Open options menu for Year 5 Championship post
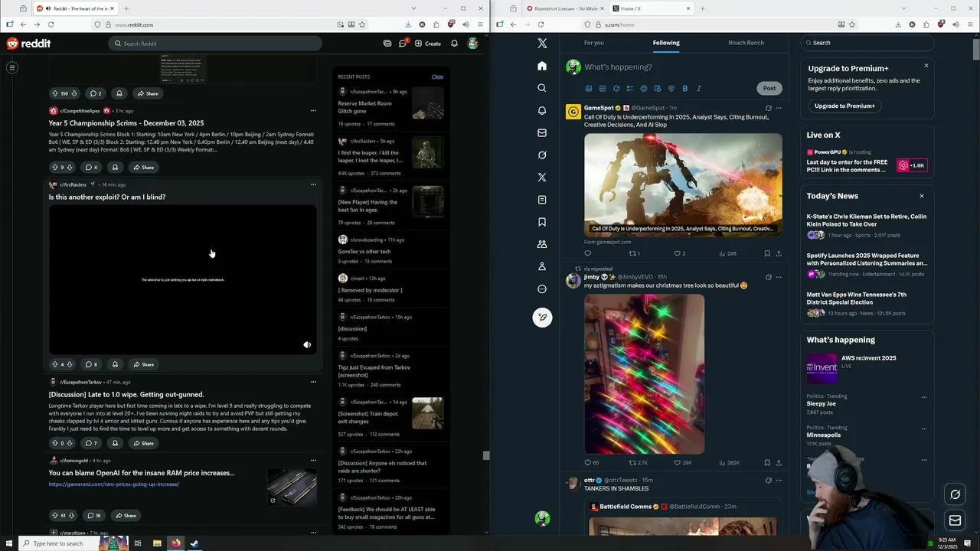The height and width of the screenshot is (551, 980). 313,111
